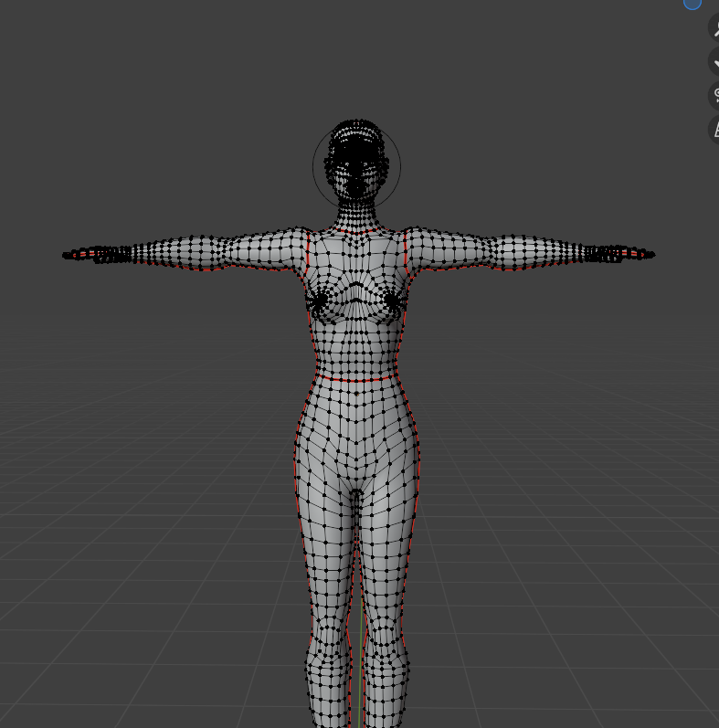Image resolution: width=719 pixels, height=728 pixels.
Task: Click the blue Z axis gizmo circle
Action: (693, 3)
